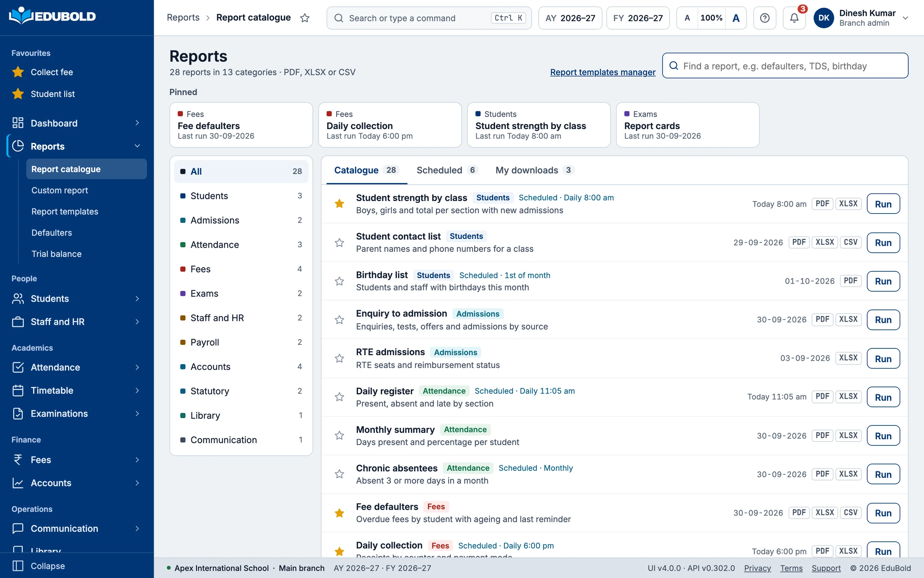Favourite the Report catalogue page star

click(x=305, y=18)
